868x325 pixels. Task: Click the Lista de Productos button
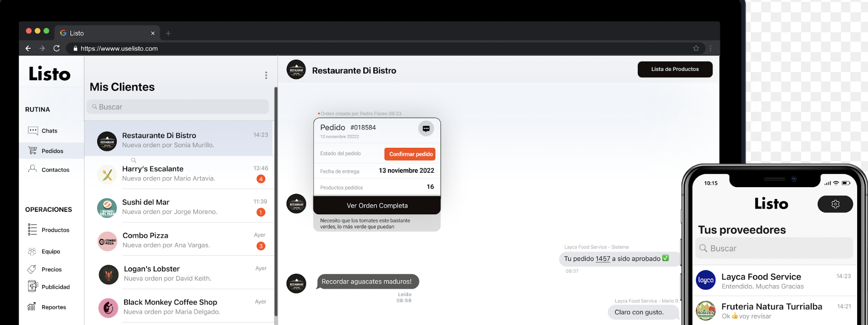674,69
